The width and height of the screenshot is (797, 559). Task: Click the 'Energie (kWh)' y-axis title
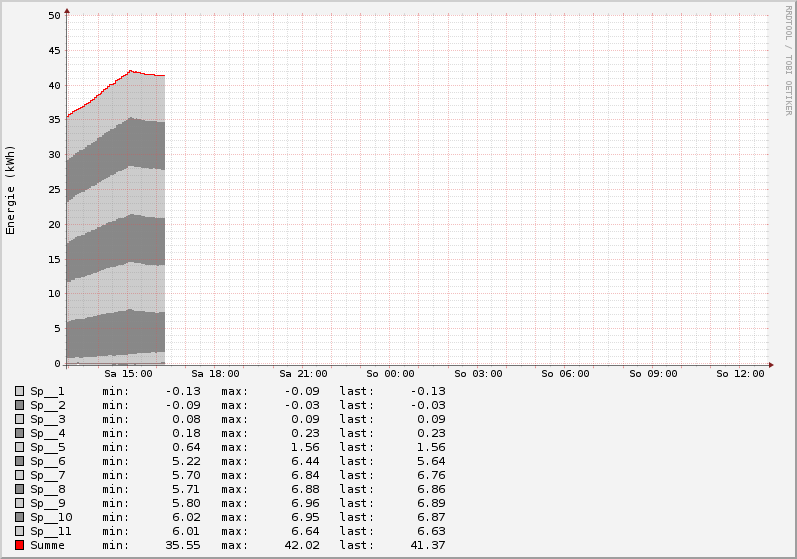11,190
